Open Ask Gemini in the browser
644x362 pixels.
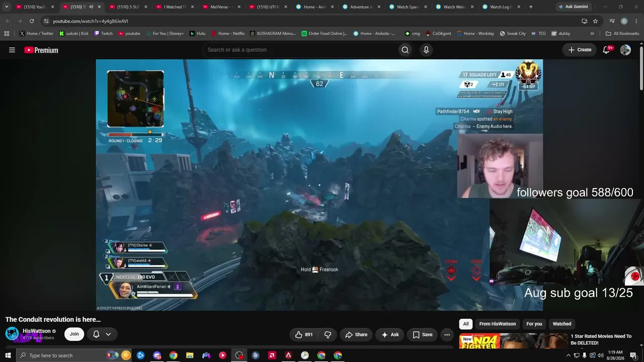(573, 7)
